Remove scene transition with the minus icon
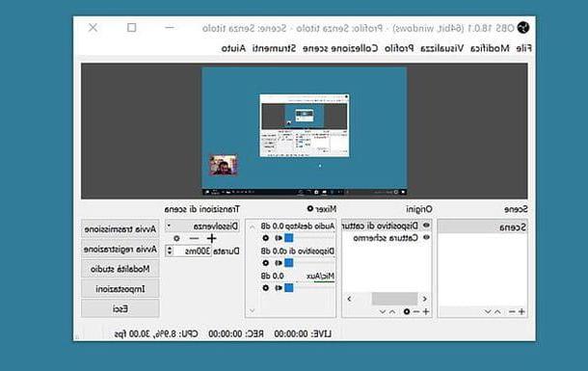588x371 pixels. pyautogui.click(x=195, y=238)
